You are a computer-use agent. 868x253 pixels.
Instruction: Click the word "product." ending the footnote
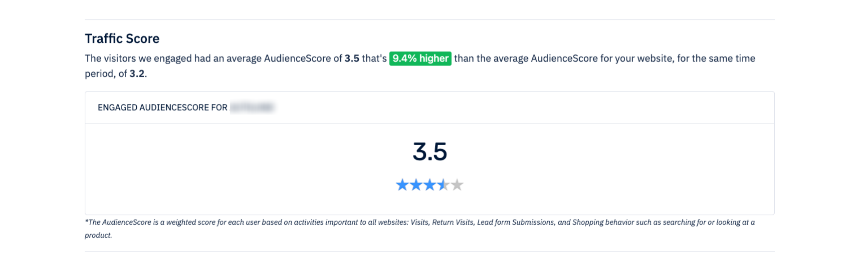tap(98, 235)
